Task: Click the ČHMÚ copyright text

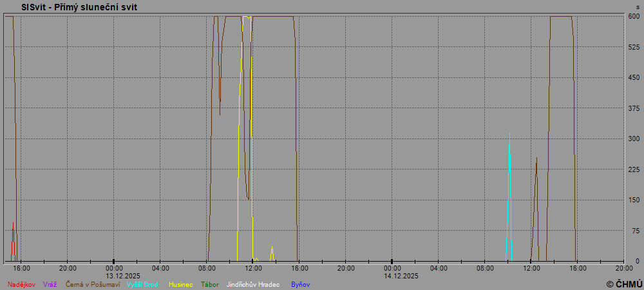Action: tap(624, 284)
